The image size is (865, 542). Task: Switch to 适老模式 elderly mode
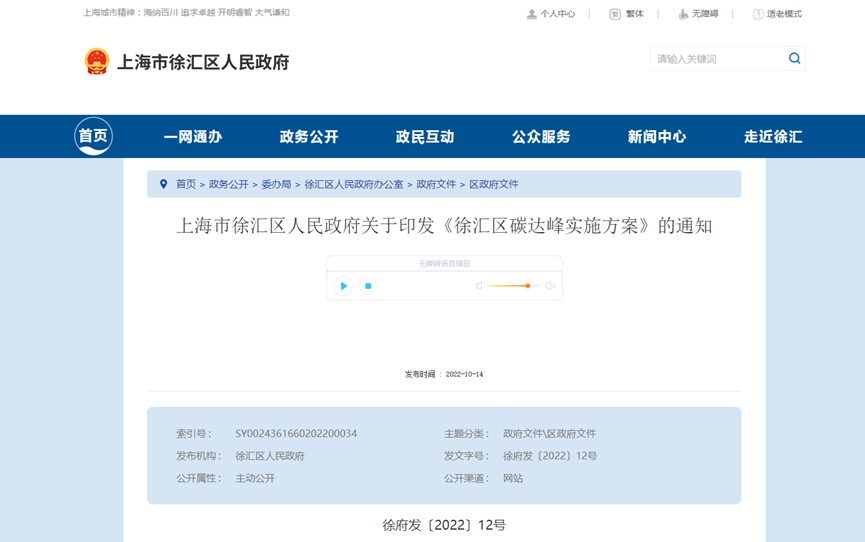pos(784,14)
